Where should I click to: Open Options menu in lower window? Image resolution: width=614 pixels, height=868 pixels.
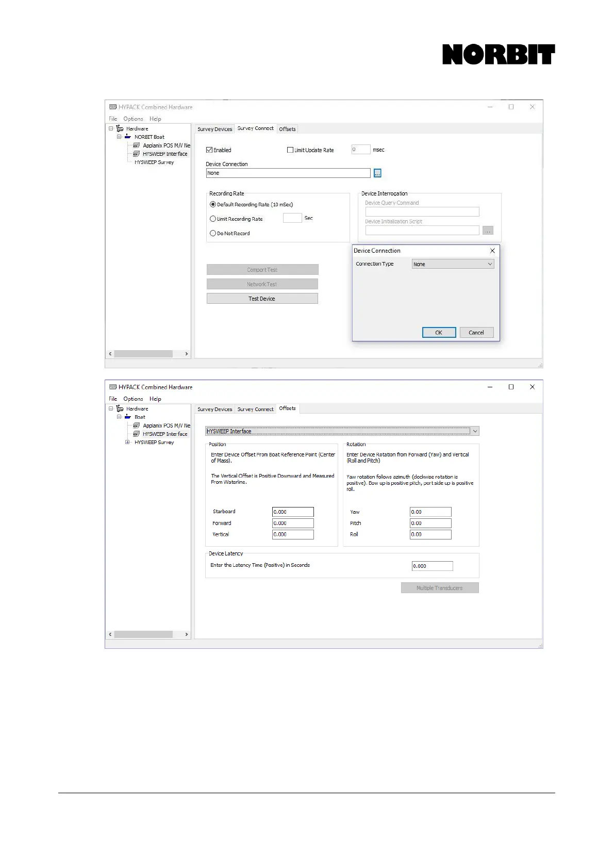point(133,399)
